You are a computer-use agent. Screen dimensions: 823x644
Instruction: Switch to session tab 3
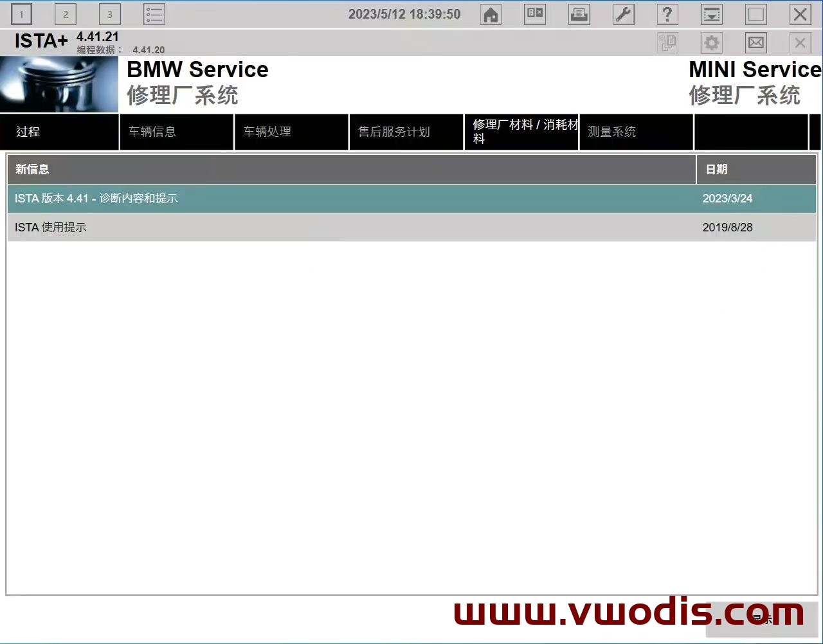(109, 14)
